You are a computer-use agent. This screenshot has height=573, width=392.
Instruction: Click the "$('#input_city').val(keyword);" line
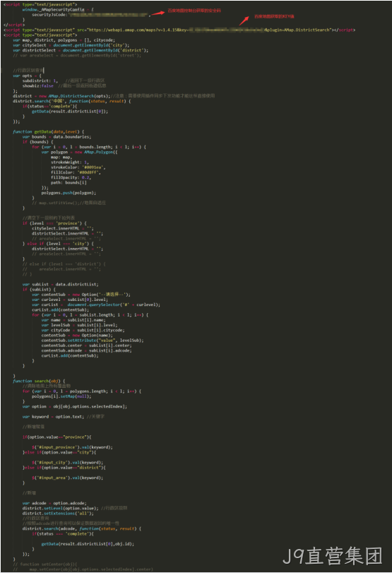click(x=68, y=463)
